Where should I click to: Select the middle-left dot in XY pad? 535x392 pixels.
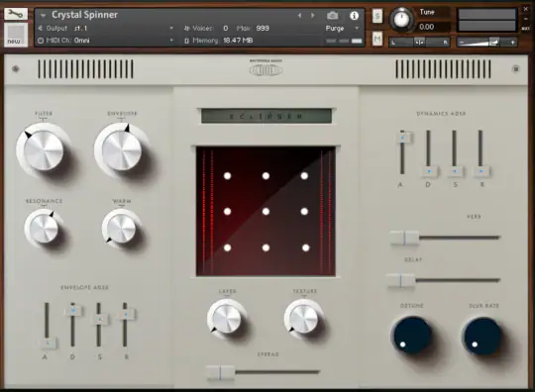[228, 212]
